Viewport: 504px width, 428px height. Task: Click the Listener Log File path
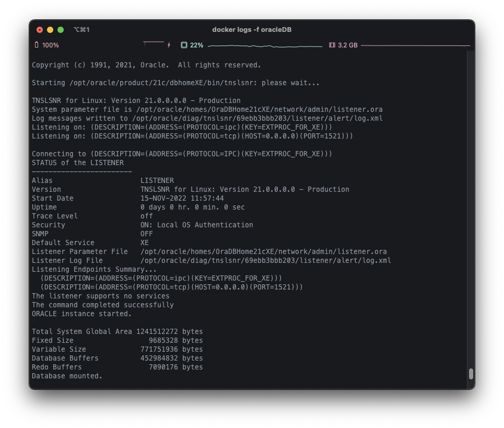pyautogui.click(x=265, y=260)
